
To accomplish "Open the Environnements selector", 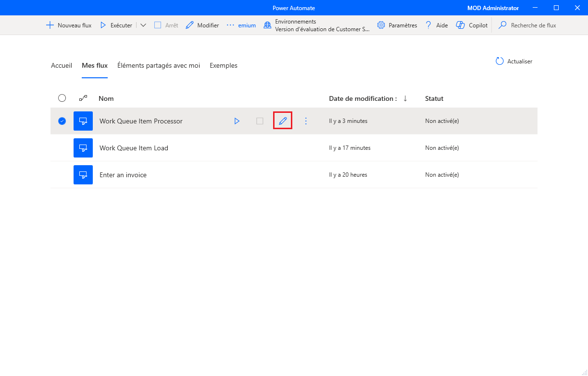I will 317,25.
